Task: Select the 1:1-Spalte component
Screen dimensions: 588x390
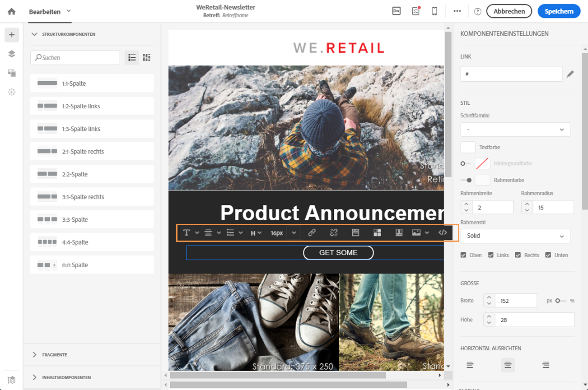Action: tap(92, 83)
